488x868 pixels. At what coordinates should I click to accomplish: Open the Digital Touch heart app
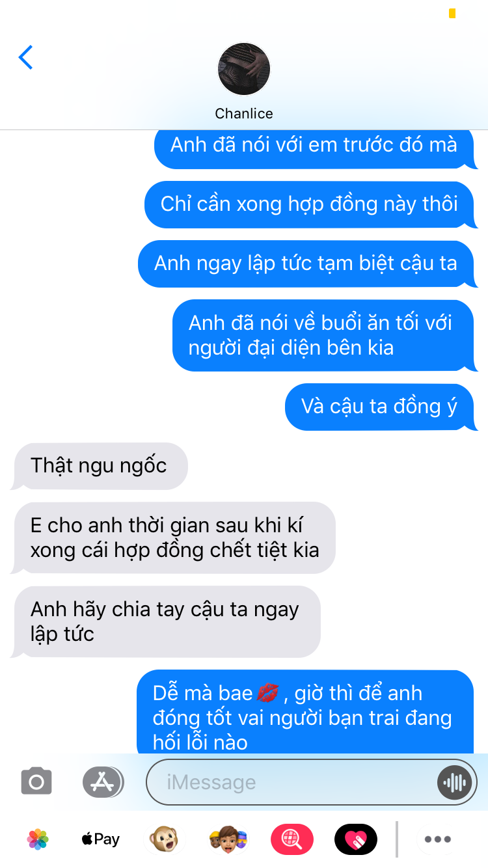(x=356, y=839)
